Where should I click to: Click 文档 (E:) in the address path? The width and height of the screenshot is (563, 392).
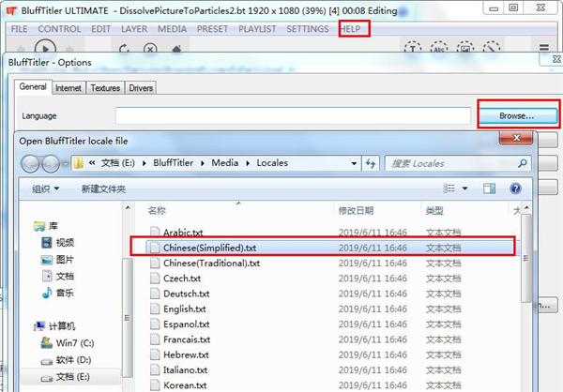coord(118,163)
